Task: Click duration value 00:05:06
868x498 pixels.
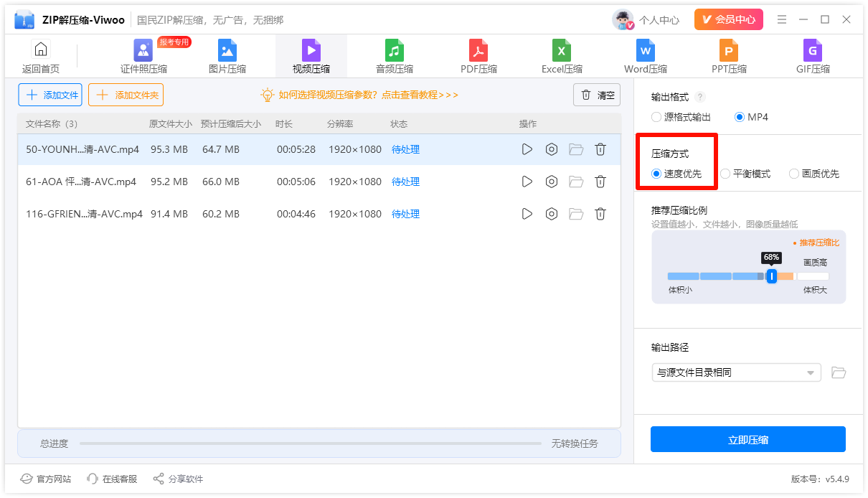Action: coord(296,182)
